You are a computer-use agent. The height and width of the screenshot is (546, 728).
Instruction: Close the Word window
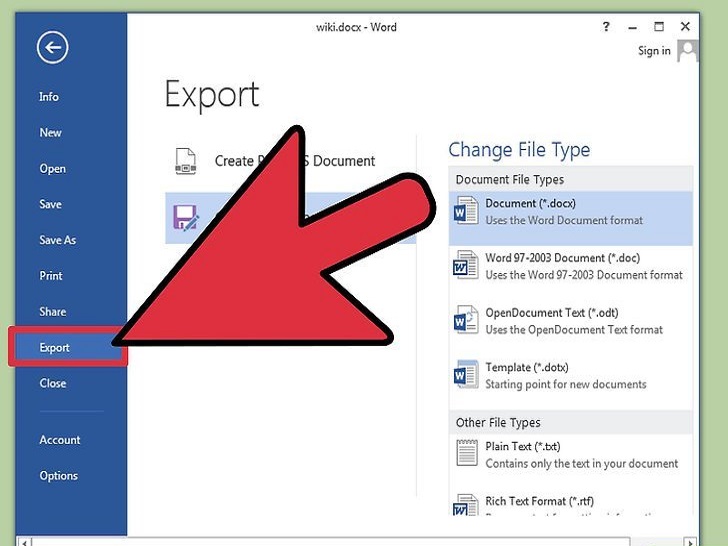pyautogui.click(x=685, y=26)
